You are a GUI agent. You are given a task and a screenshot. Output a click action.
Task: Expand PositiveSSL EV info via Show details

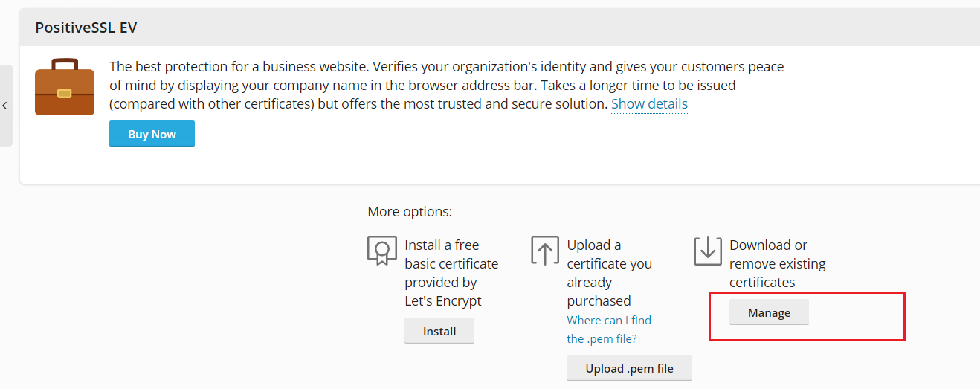[x=649, y=104]
